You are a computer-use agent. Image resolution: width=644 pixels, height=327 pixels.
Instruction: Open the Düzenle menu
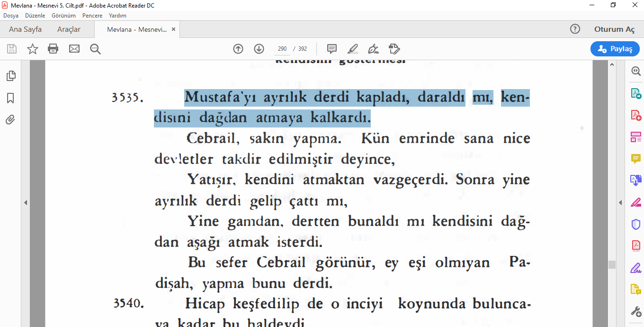click(x=35, y=16)
